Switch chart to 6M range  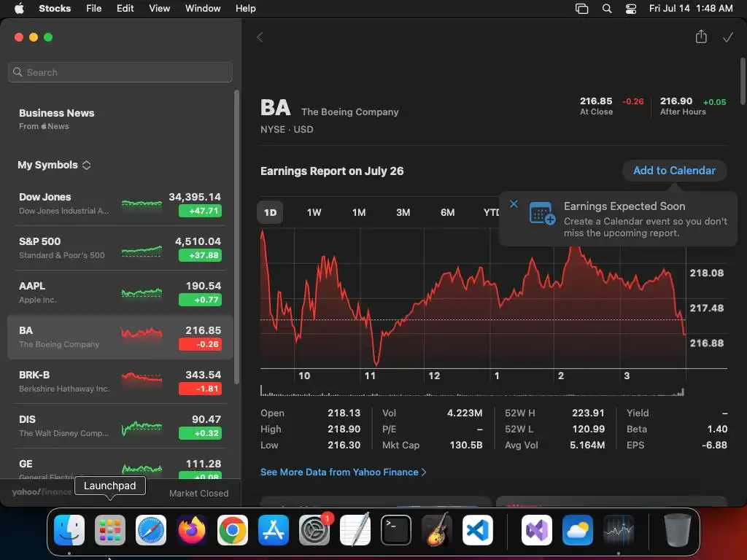pyautogui.click(x=447, y=212)
